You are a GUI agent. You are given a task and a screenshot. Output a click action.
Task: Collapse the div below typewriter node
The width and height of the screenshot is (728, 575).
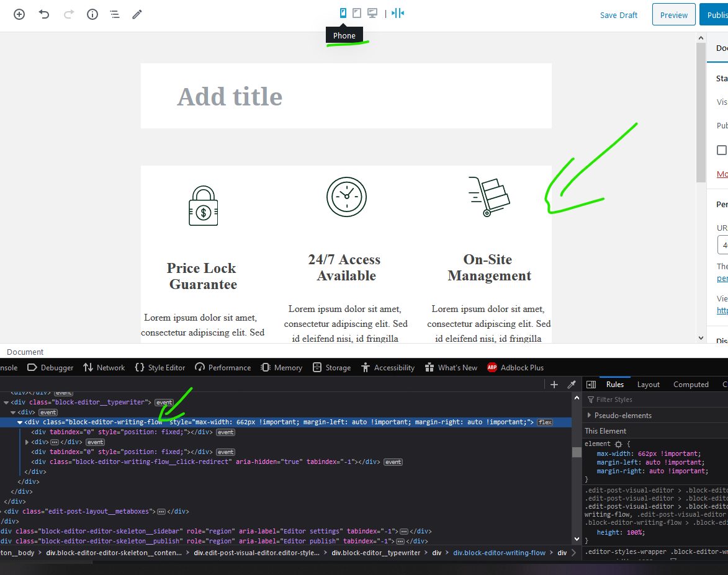(x=13, y=412)
